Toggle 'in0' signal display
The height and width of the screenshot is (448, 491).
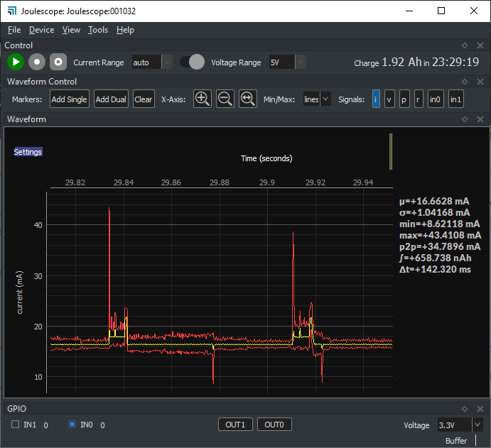pyautogui.click(x=436, y=99)
